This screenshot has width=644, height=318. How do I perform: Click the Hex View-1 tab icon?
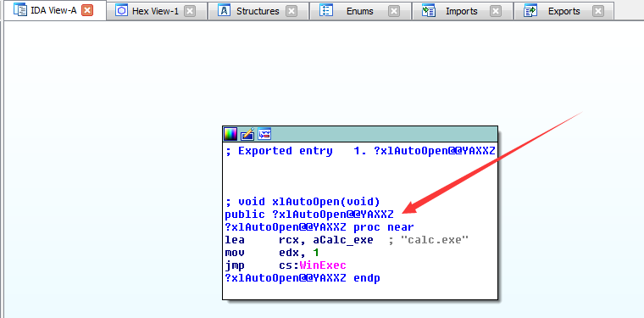(121, 11)
